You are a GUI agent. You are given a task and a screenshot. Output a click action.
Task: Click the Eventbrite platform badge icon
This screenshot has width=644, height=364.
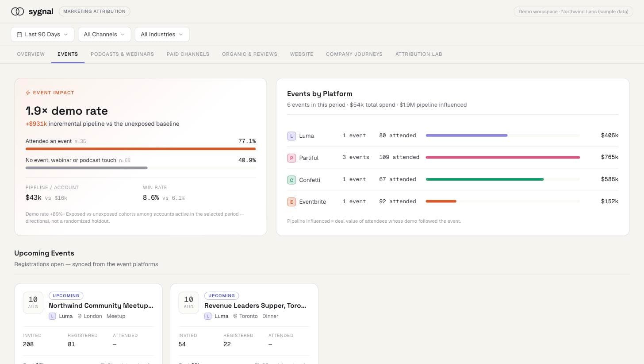pyautogui.click(x=291, y=202)
